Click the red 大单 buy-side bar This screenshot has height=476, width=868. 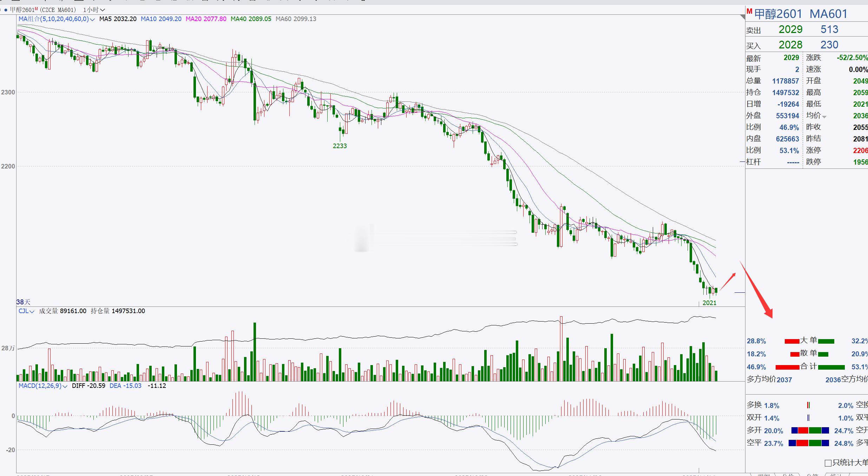click(x=791, y=341)
